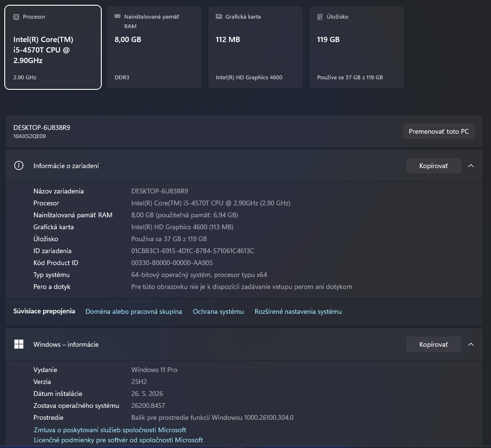Click the Názov zariadenia label
491x448 pixels.
(59, 191)
